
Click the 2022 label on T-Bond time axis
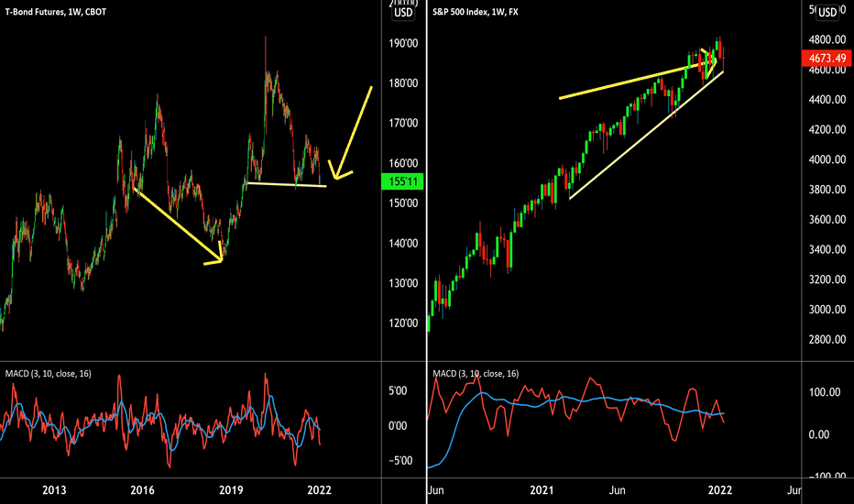pyautogui.click(x=319, y=490)
